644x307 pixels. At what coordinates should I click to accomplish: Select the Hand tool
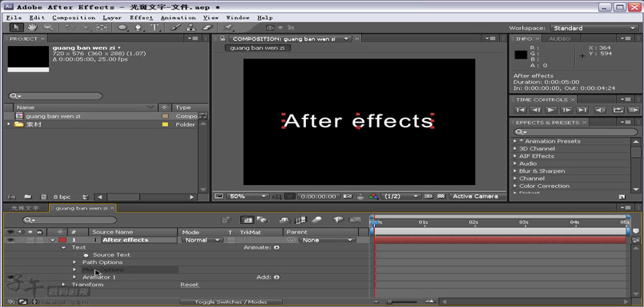[32, 28]
